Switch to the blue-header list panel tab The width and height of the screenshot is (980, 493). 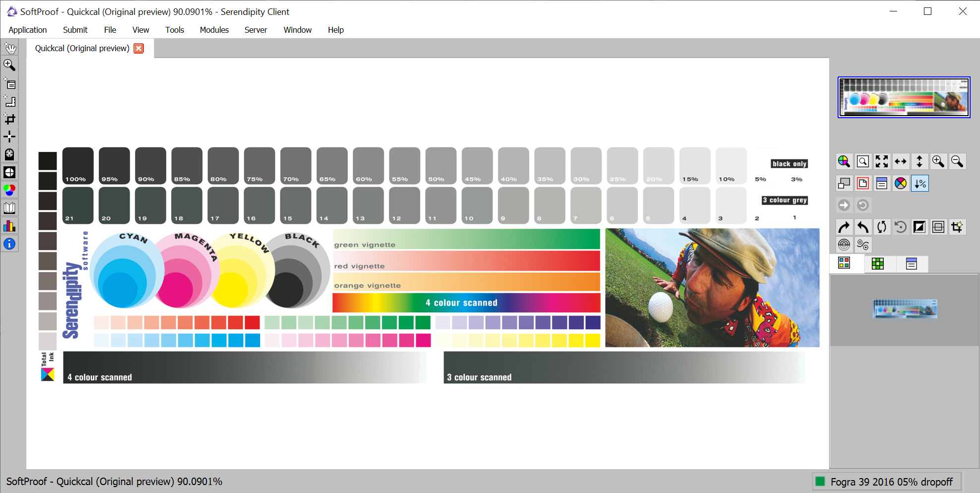coord(912,264)
